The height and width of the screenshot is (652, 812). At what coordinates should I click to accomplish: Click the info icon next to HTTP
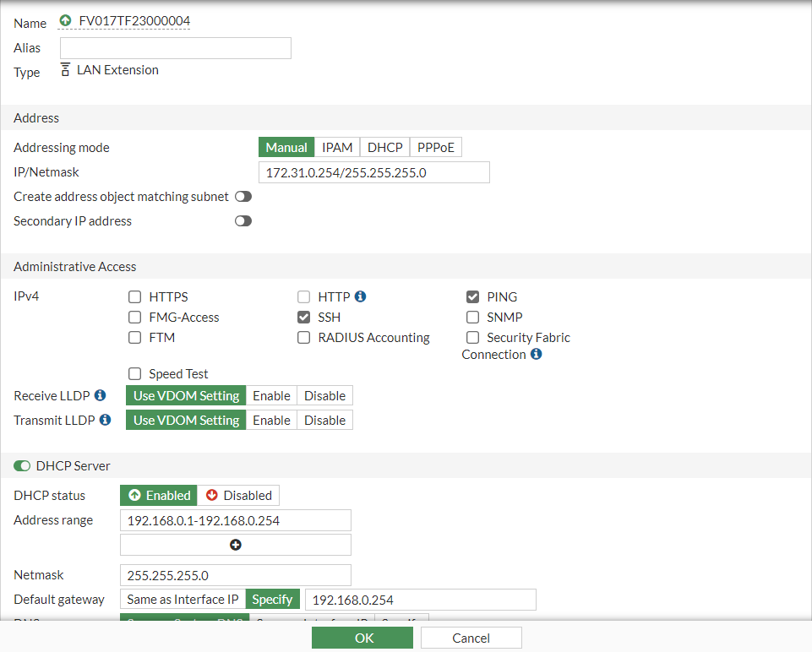361,297
